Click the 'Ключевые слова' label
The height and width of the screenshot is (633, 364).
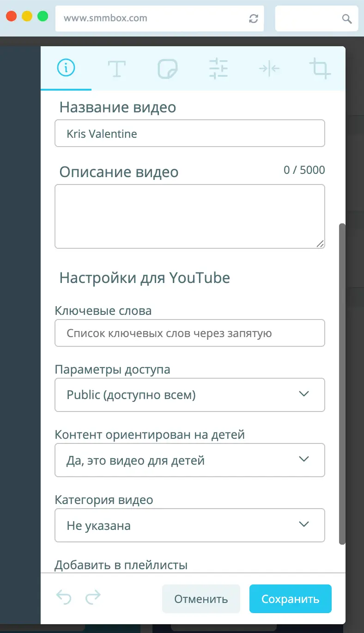[x=103, y=311]
